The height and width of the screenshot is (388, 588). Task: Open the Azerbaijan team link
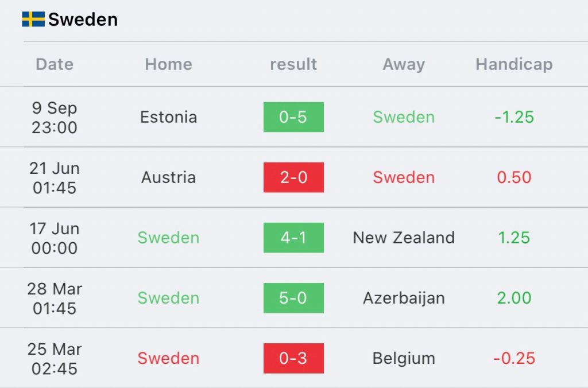[x=404, y=298]
